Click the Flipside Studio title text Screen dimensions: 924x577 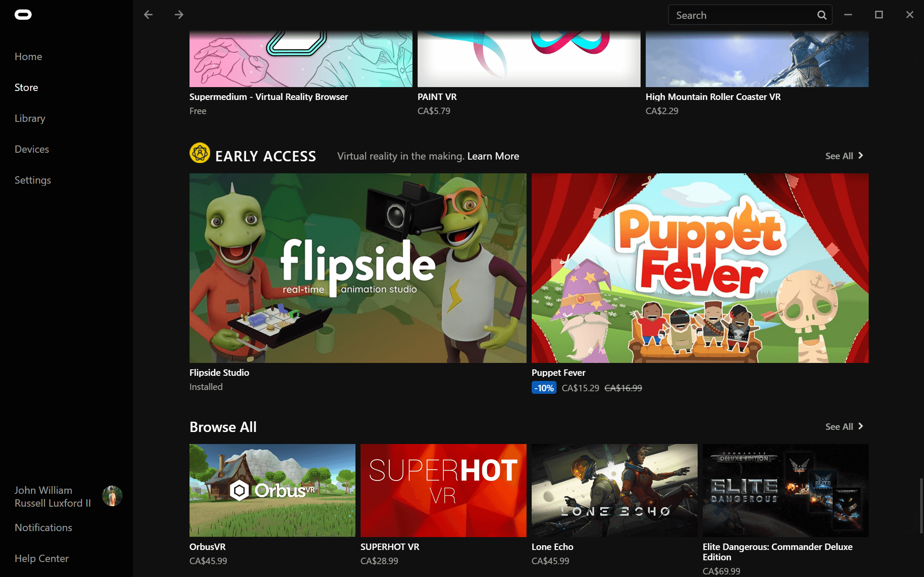[x=219, y=373]
